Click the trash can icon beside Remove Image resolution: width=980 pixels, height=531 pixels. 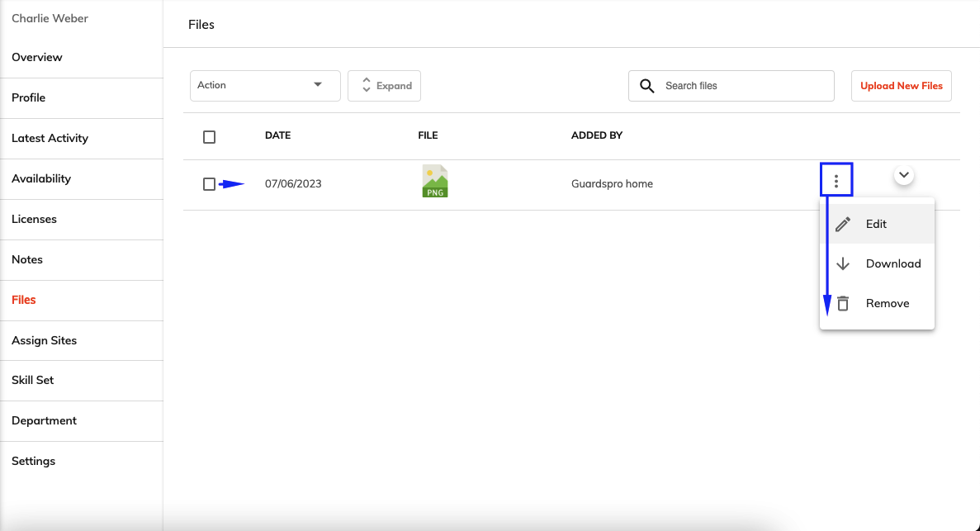[x=842, y=303]
